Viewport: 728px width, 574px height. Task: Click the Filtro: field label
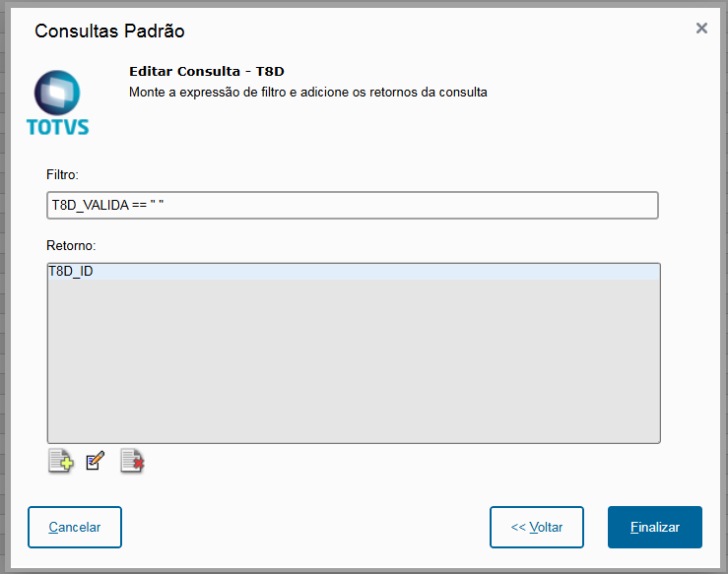click(x=62, y=174)
